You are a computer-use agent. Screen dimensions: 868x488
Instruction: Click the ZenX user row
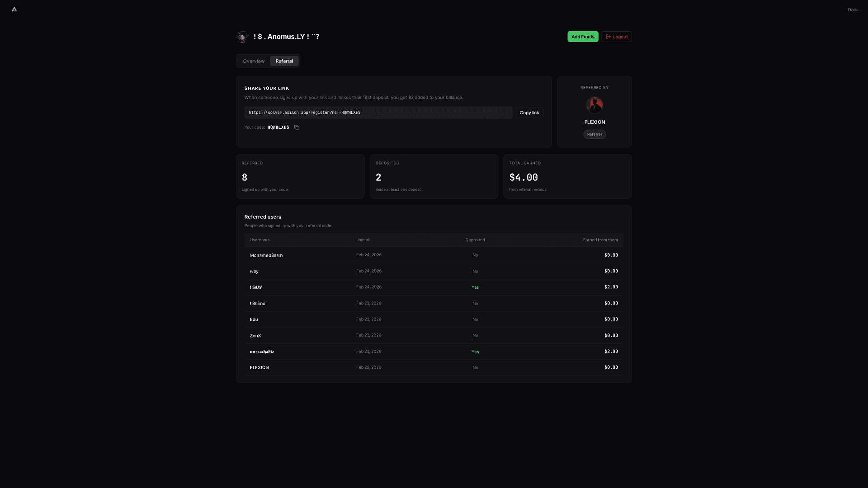coord(255,336)
